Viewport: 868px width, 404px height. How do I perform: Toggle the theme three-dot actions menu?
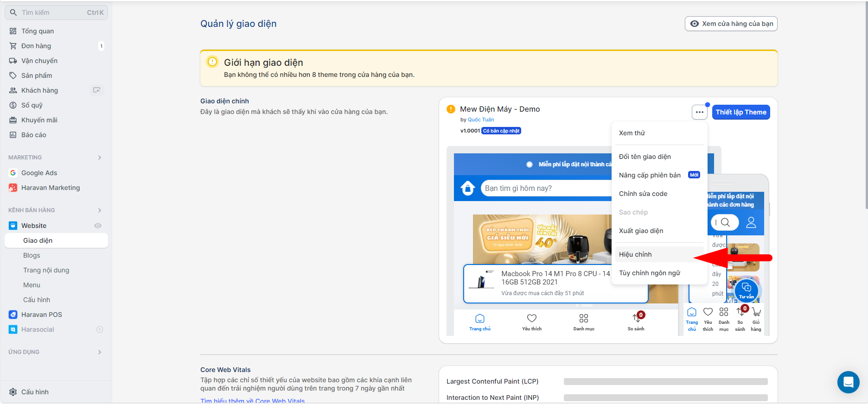point(699,112)
